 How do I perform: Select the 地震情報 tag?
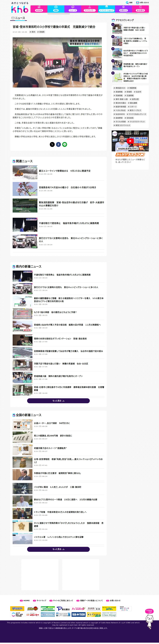coord(132,88)
